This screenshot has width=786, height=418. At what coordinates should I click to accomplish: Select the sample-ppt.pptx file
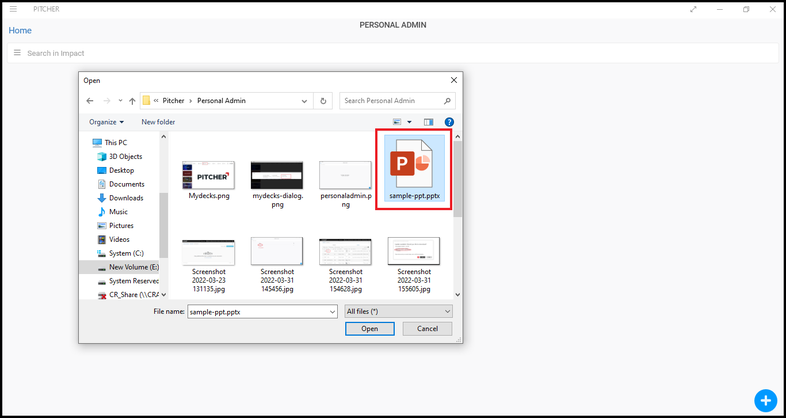tap(414, 170)
